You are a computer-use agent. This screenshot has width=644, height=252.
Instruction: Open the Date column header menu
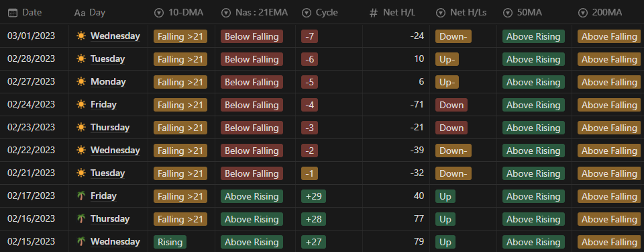point(35,13)
